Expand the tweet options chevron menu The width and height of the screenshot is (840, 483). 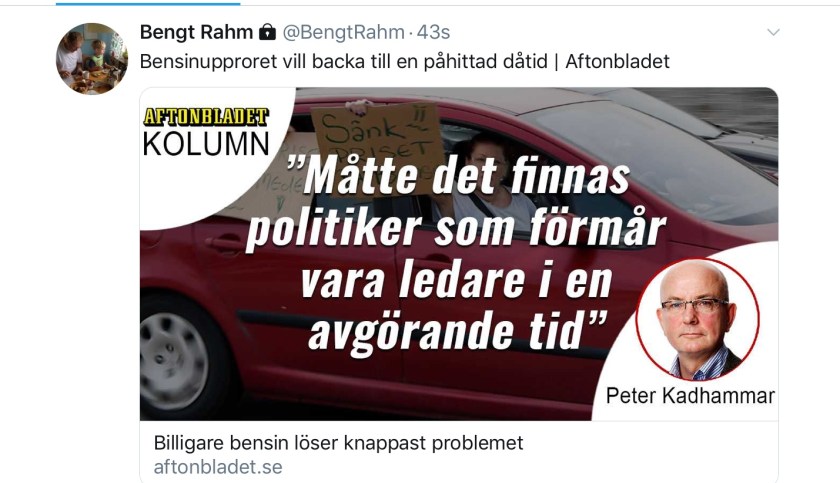coord(773,33)
